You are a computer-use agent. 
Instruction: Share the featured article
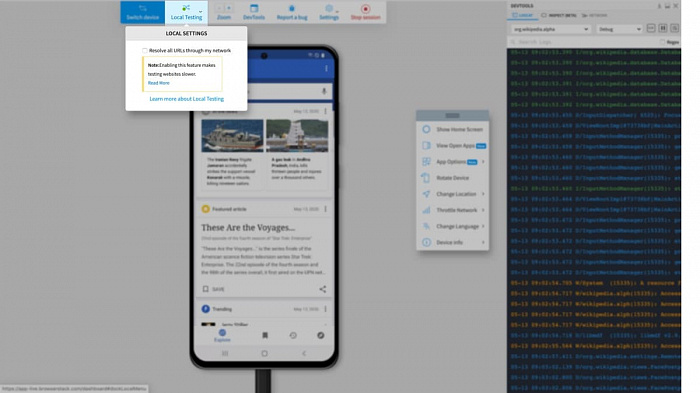pyautogui.click(x=322, y=289)
